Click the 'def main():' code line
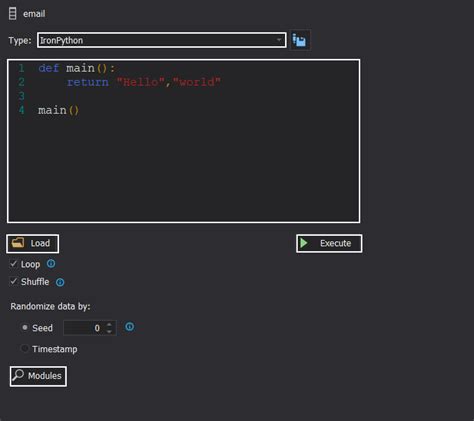 point(77,68)
